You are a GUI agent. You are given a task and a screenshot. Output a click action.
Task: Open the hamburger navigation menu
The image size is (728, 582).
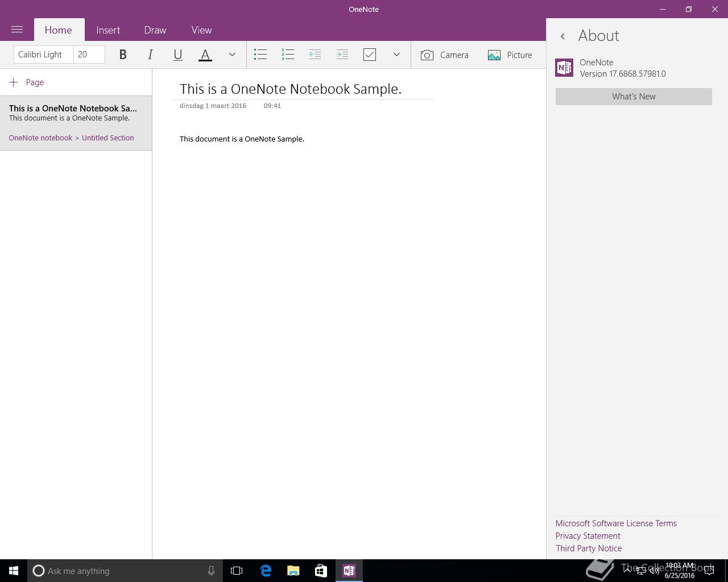[17, 30]
